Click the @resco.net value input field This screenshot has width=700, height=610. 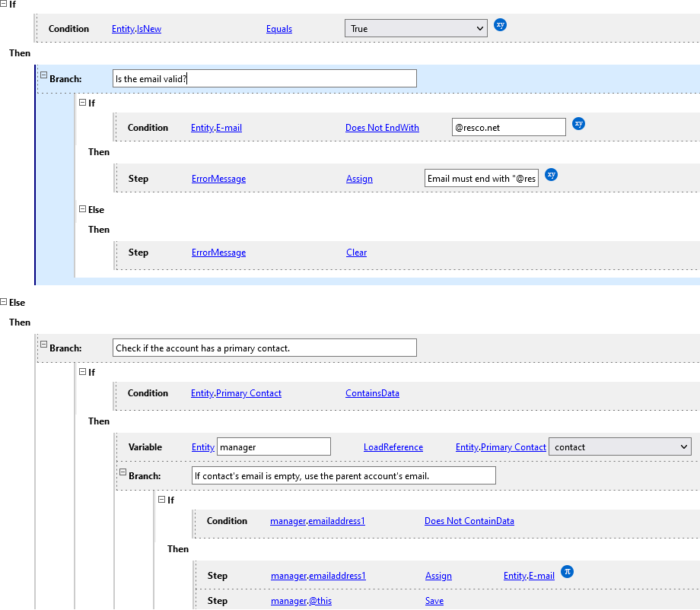508,128
